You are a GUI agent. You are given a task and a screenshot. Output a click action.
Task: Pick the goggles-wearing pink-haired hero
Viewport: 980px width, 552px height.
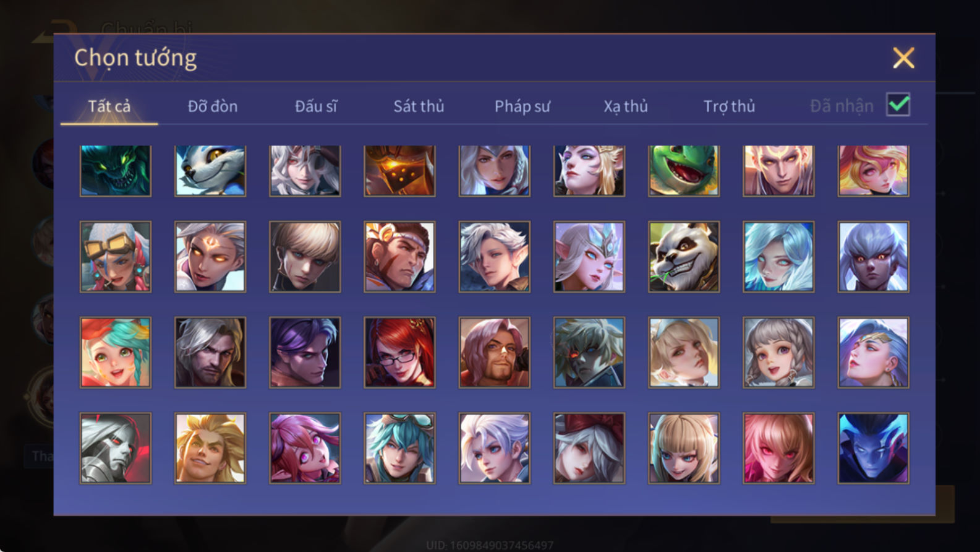(116, 257)
